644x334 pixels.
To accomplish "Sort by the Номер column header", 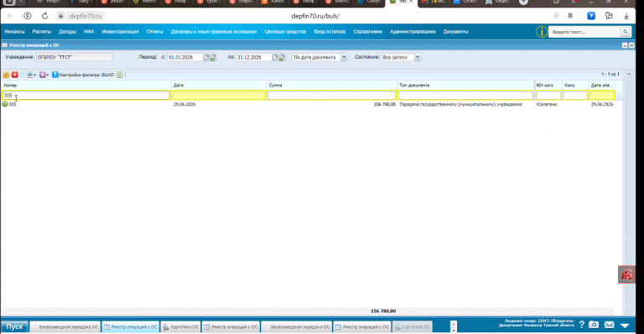I will coord(86,85).
